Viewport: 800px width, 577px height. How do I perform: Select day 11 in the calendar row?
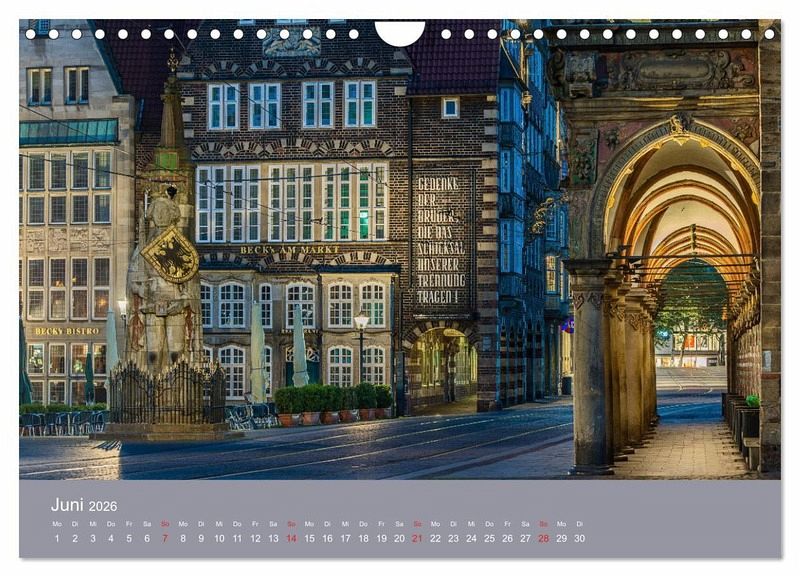click(x=237, y=538)
